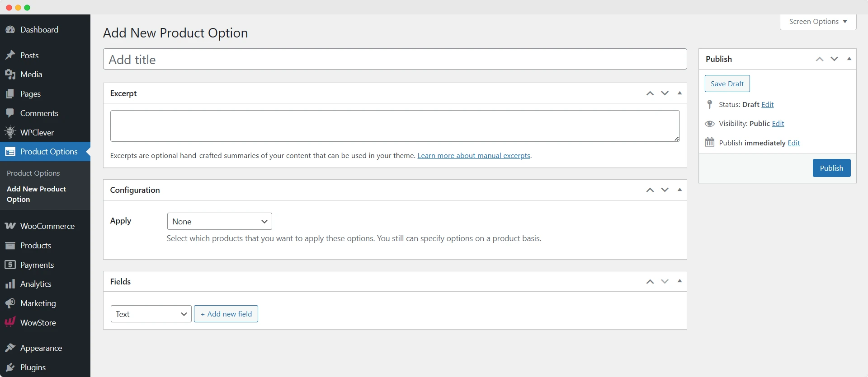
Task: Open Learn more about manual excerpts link
Action: pos(474,156)
